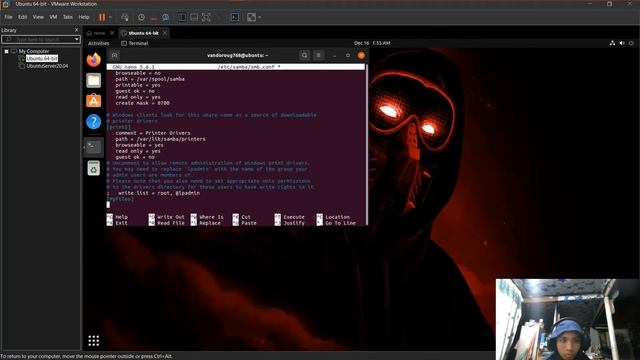Screen dimensions: 640x360
Task: Select My Computer in the library
Action: click(33, 51)
